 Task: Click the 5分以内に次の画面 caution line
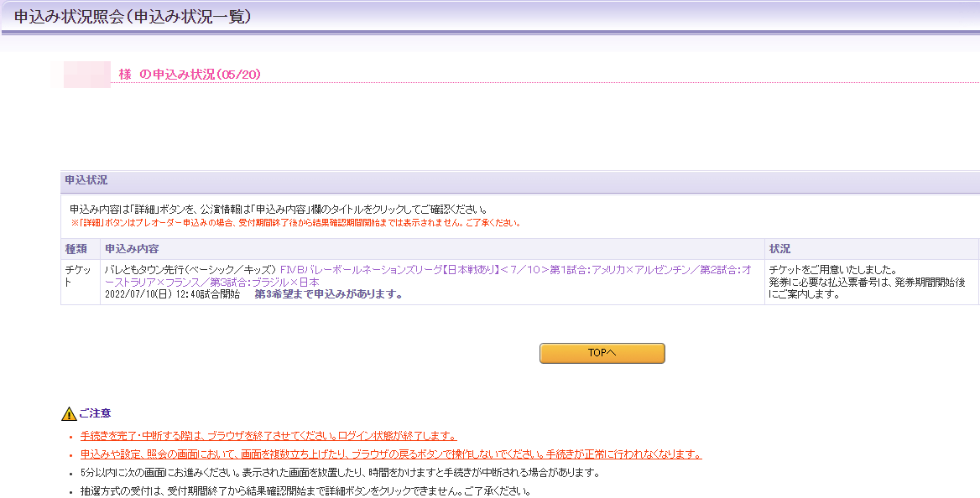point(340,473)
